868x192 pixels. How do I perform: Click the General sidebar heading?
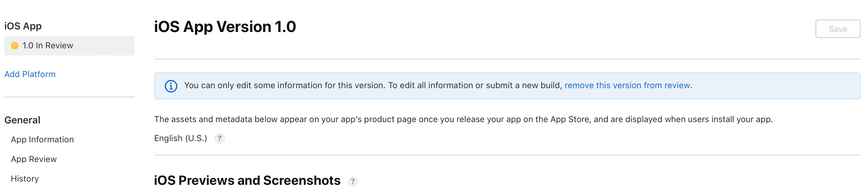pyautogui.click(x=22, y=120)
